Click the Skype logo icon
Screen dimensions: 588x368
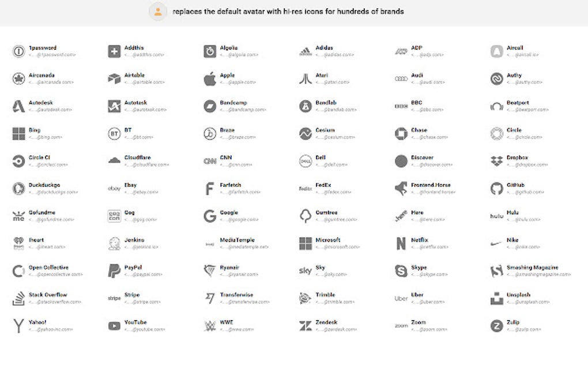401,271
